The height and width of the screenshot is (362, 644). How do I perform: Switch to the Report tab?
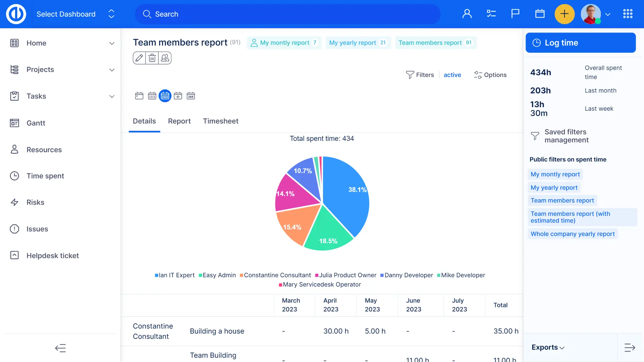coord(179,121)
